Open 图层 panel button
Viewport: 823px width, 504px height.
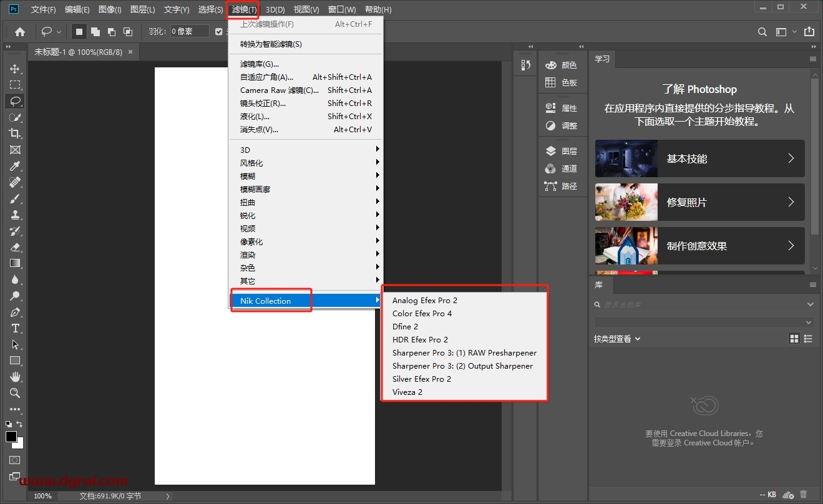tap(561, 151)
